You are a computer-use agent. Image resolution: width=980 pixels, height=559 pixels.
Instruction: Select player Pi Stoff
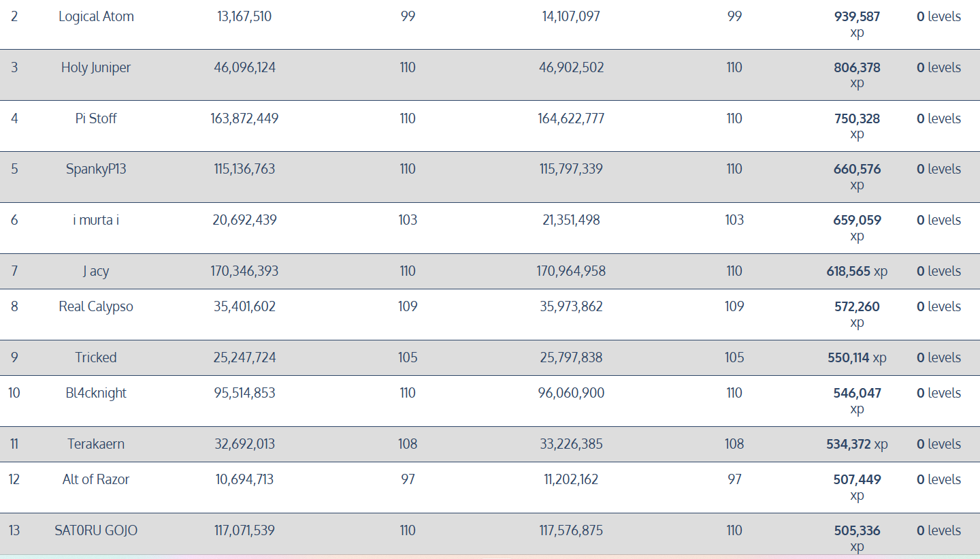pos(96,118)
